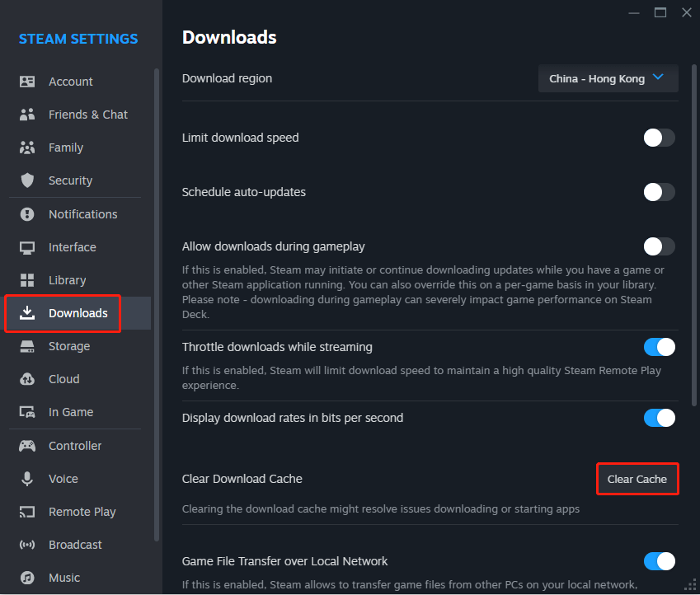This screenshot has height=595, width=700.
Task: Select the Controller icon
Action: coord(27,445)
